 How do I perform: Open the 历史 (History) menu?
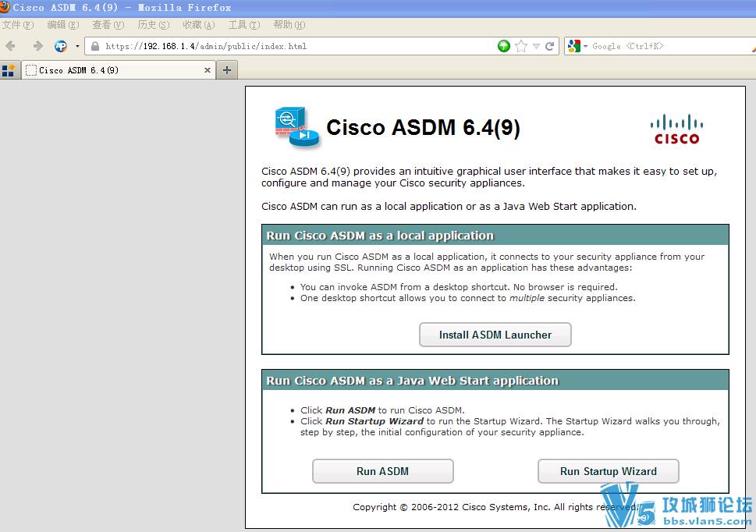(154, 25)
